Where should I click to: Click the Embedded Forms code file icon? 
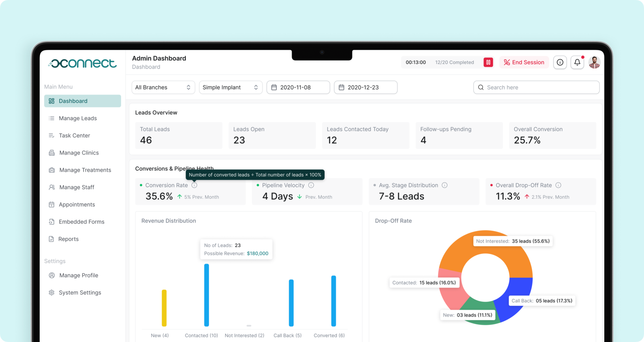[52, 222]
